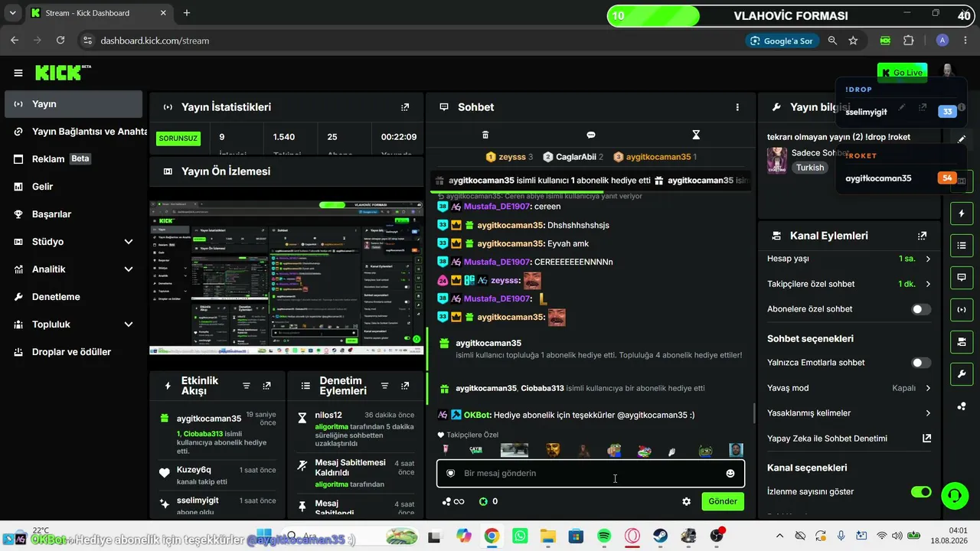Screen dimensions: 980x551
Task: Open Etkinlik Akışı filter icon
Action: (x=247, y=386)
